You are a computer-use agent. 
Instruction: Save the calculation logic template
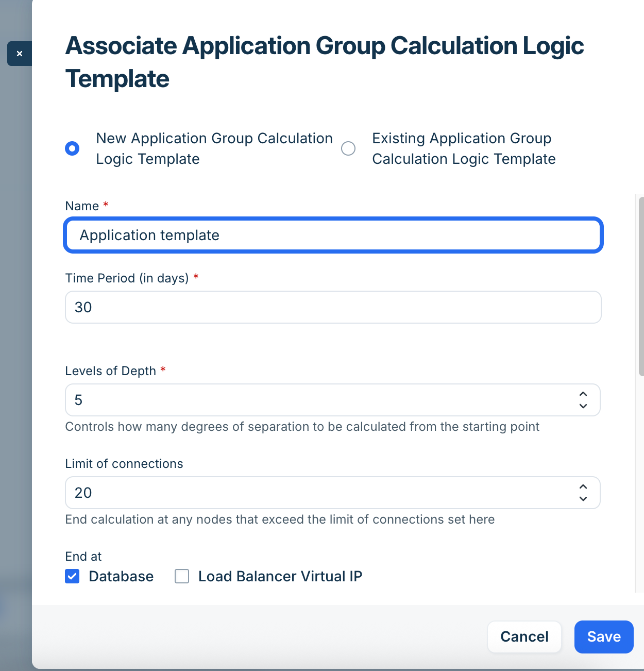604,637
